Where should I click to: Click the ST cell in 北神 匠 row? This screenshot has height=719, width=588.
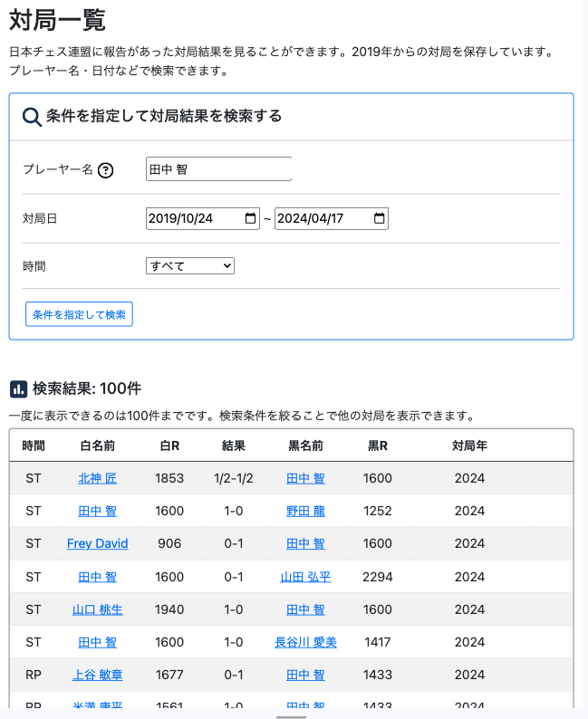34,478
